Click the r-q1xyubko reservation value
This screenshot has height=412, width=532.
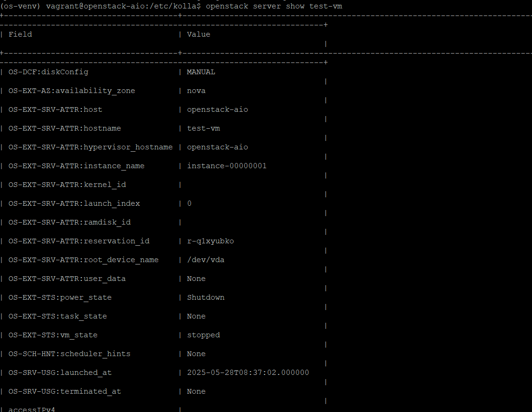click(x=211, y=241)
